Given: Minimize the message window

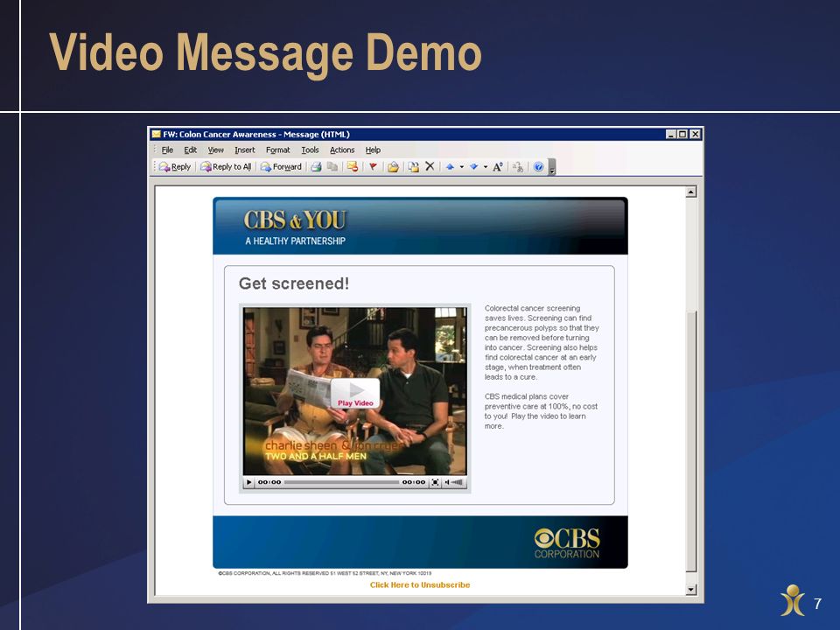Looking at the screenshot, I should [x=671, y=134].
